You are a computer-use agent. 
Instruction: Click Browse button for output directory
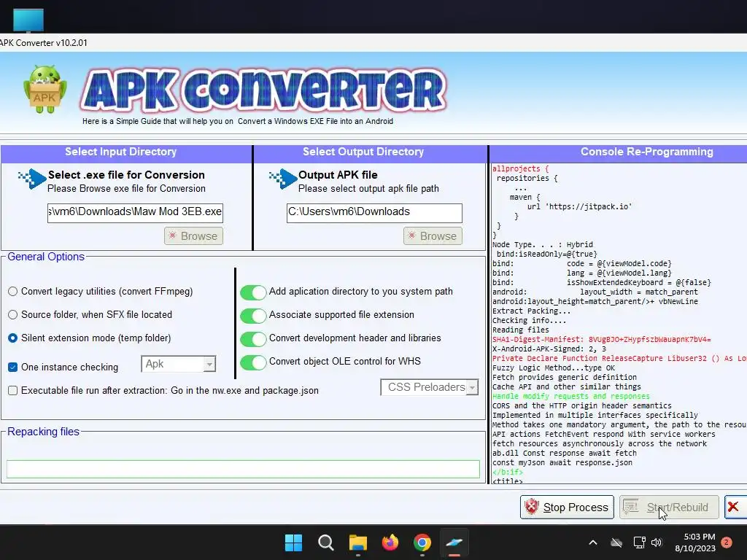(x=433, y=236)
